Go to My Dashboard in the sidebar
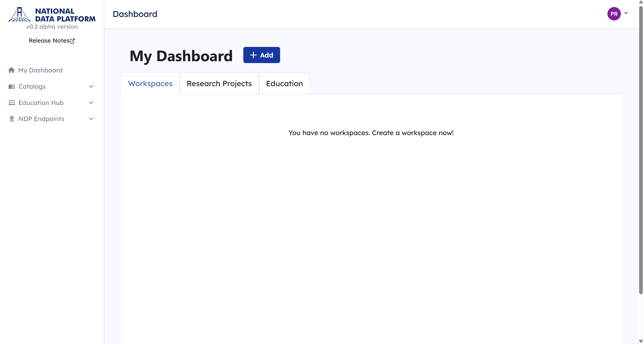This screenshot has height=344, width=644. coord(40,70)
